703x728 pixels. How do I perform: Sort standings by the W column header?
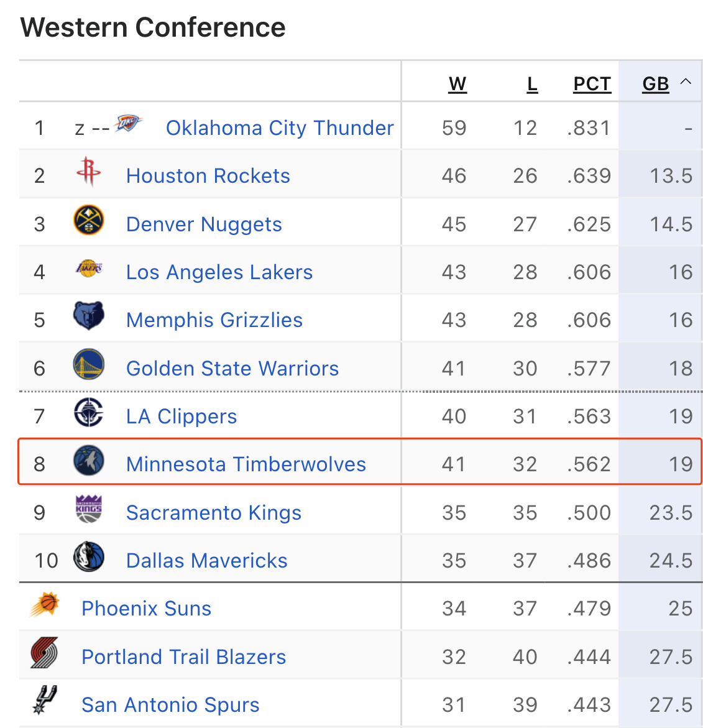tap(457, 84)
